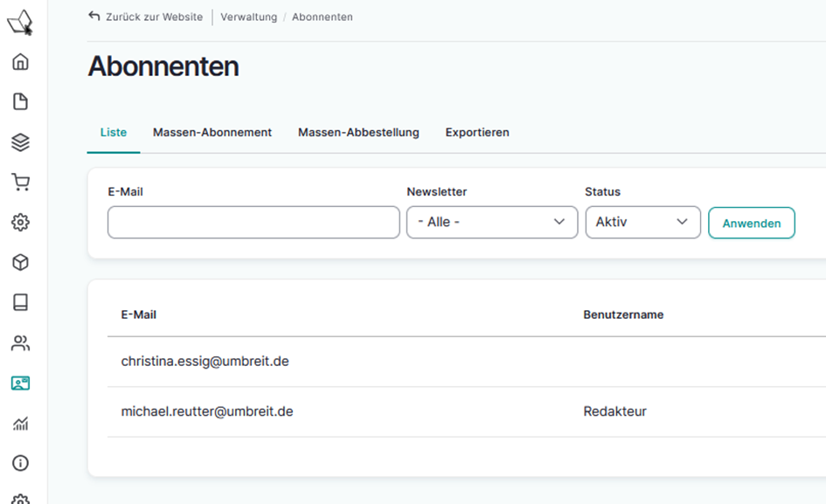
Task: Click the logo icon atop the sidebar
Action: point(20,23)
